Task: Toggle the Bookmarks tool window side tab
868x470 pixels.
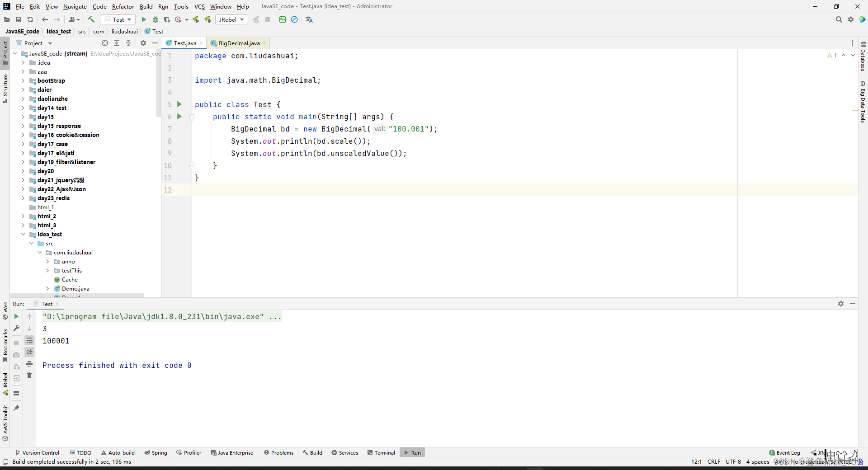Action: click(5, 346)
